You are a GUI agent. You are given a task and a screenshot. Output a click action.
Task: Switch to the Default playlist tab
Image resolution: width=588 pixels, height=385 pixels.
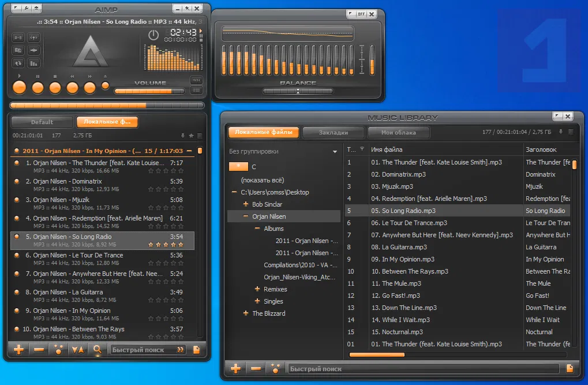42,122
